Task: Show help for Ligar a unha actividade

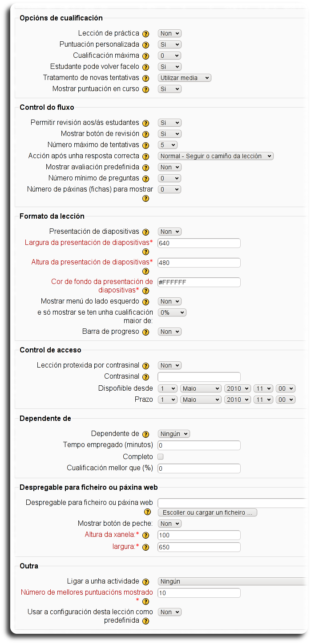Action: pos(145,582)
